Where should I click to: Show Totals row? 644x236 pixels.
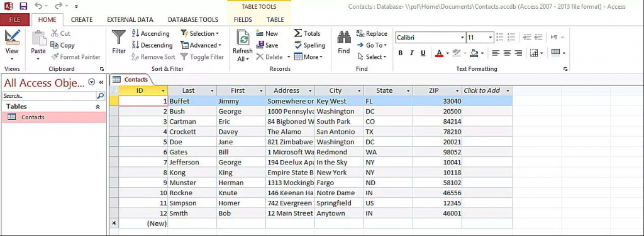(307, 34)
